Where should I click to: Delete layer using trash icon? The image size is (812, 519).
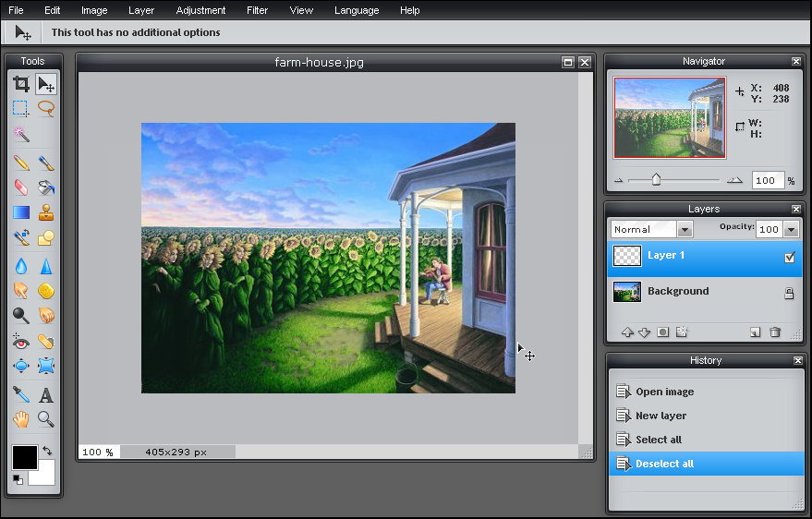click(x=775, y=332)
